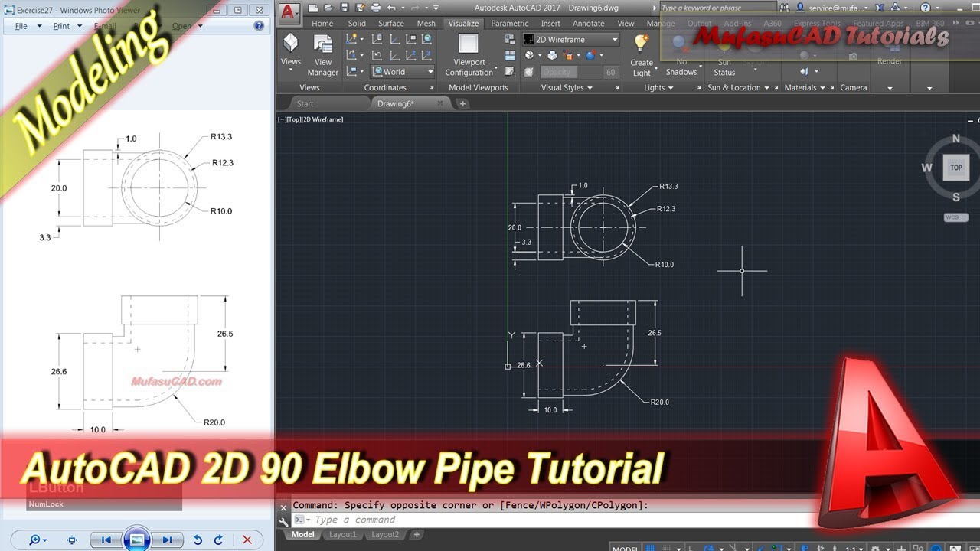Click the UCS Previous icon in Coordinates panel

(x=376, y=55)
